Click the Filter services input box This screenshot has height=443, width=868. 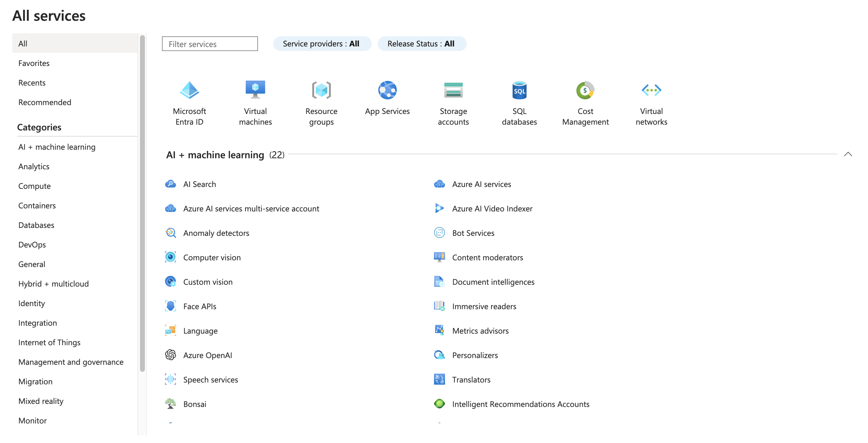pos(210,44)
